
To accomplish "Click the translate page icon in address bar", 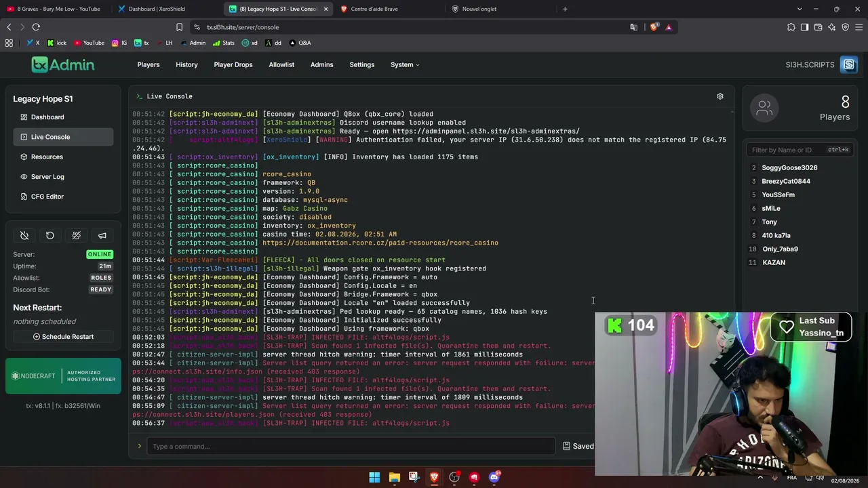I will tap(633, 27).
